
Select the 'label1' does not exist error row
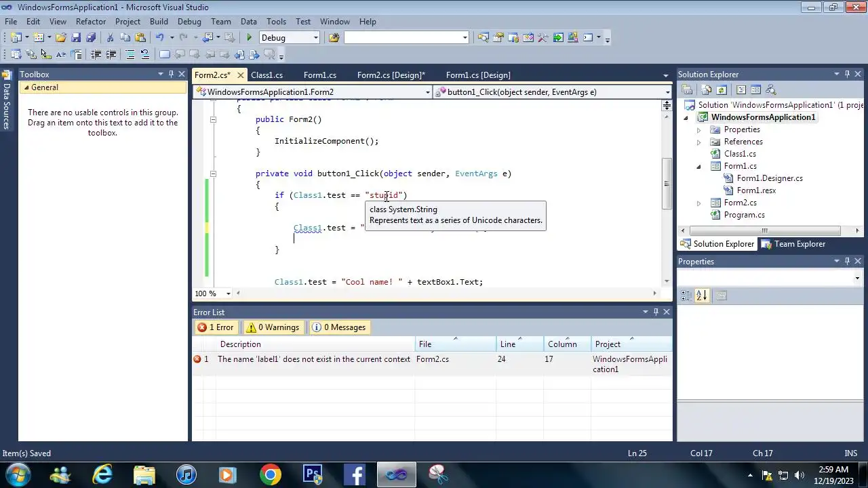click(x=432, y=364)
